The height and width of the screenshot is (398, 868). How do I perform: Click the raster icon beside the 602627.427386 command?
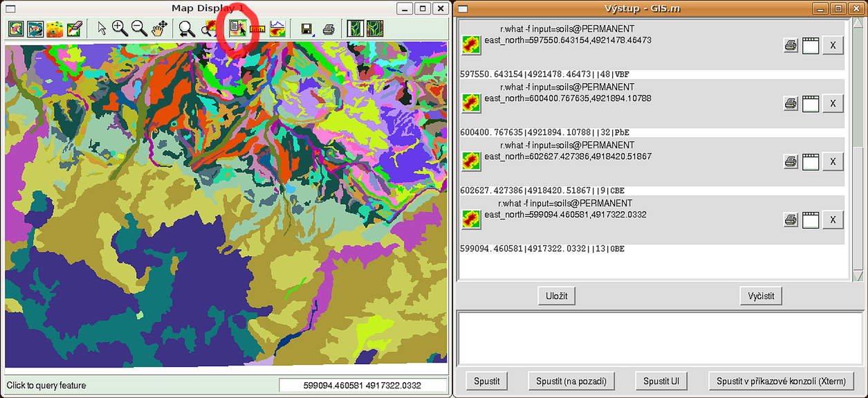[472, 161]
